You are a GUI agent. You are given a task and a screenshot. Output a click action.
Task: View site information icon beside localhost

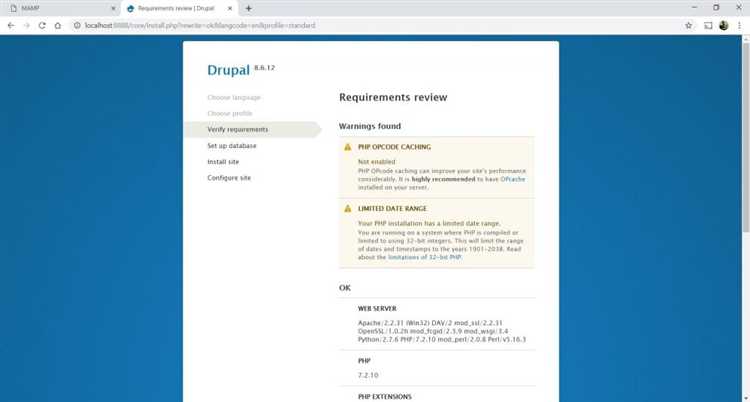coord(77,25)
